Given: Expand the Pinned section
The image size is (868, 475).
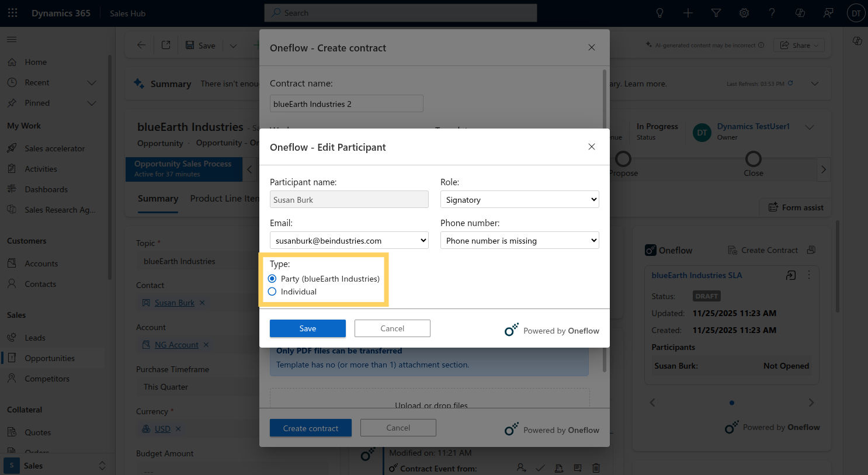Looking at the screenshot, I should (92, 103).
